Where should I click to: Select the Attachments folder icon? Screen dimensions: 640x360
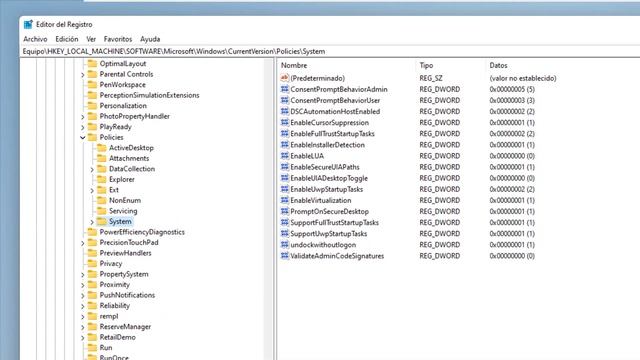[102, 158]
